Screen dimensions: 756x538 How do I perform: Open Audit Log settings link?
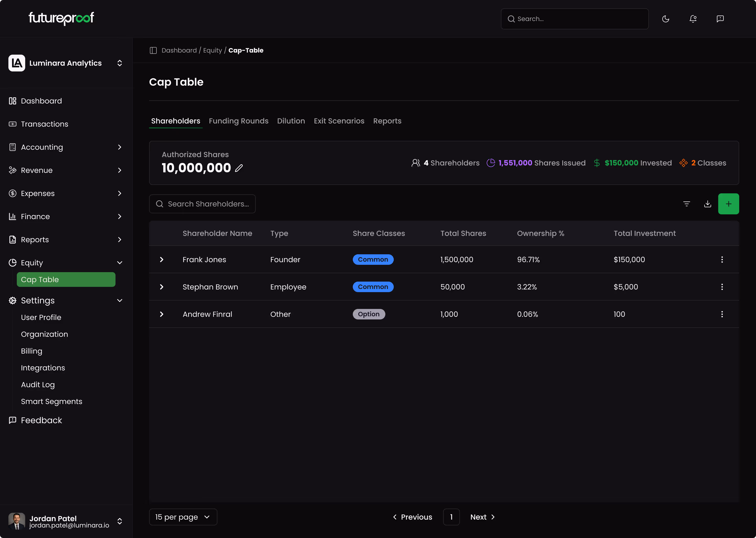click(38, 385)
